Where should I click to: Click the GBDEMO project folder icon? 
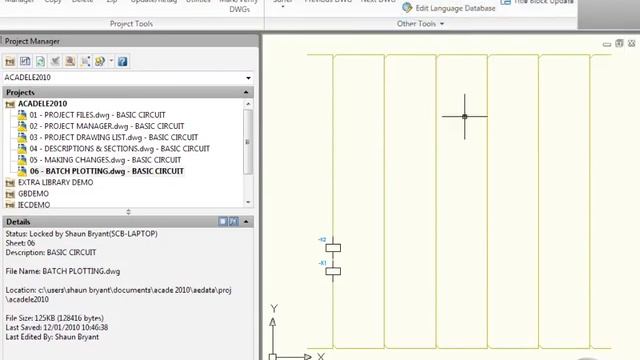tap(10, 194)
